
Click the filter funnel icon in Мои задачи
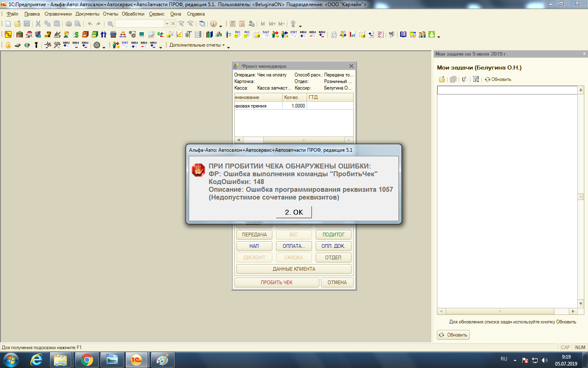(476, 79)
